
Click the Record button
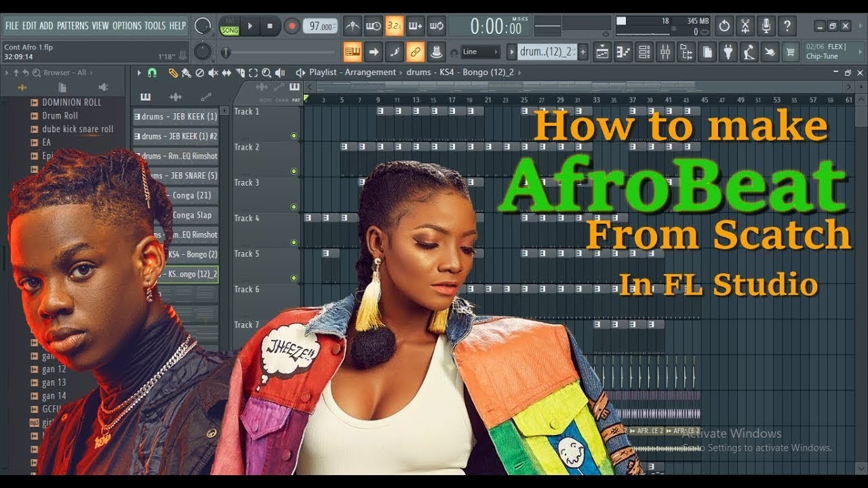[x=292, y=26]
